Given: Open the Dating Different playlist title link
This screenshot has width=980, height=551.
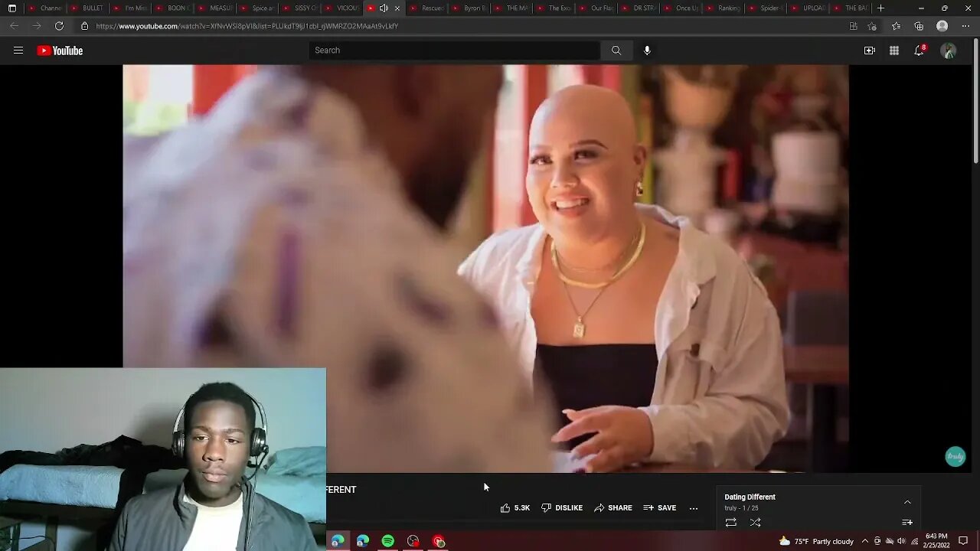Looking at the screenshot, I should coord(750,497).
